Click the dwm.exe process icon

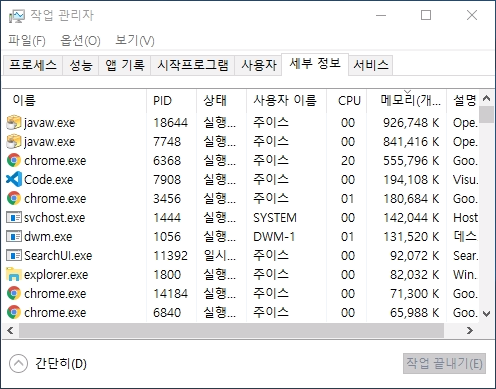[14, 236]
